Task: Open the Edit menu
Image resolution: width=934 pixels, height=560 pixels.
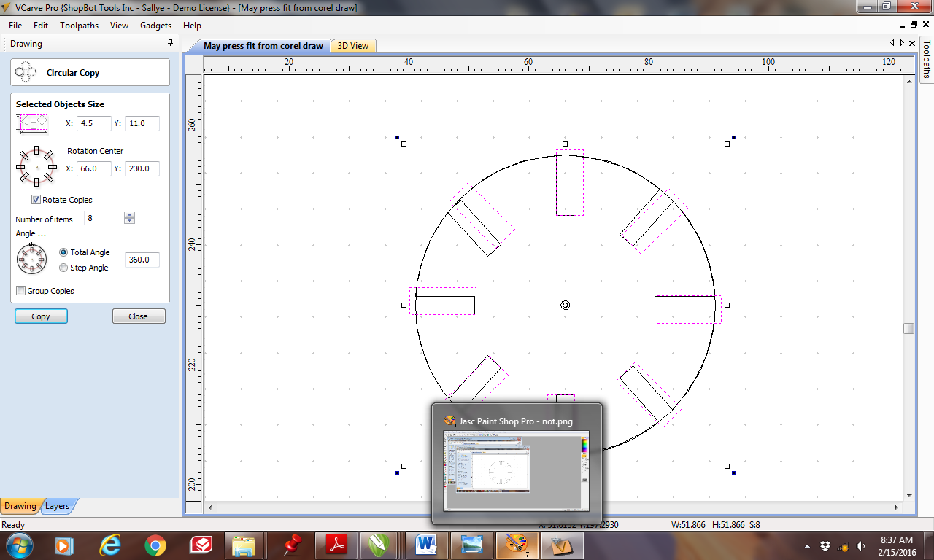Action: coord(41,25)
